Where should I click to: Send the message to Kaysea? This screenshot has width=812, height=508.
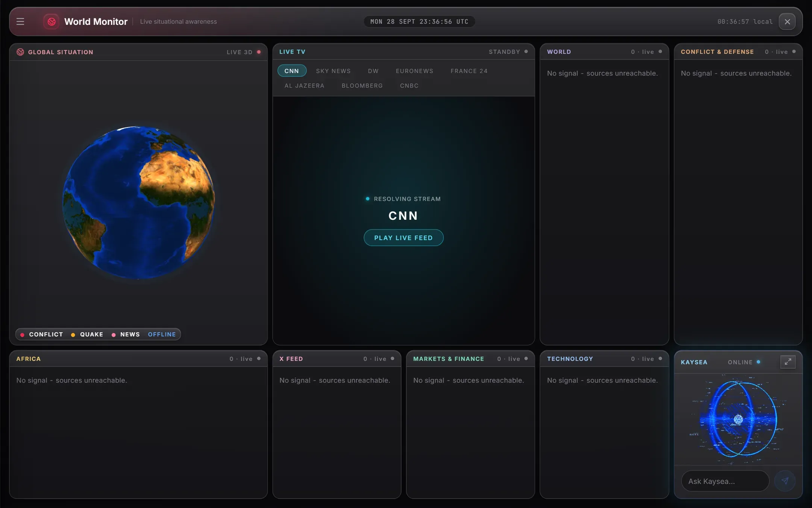785,481
